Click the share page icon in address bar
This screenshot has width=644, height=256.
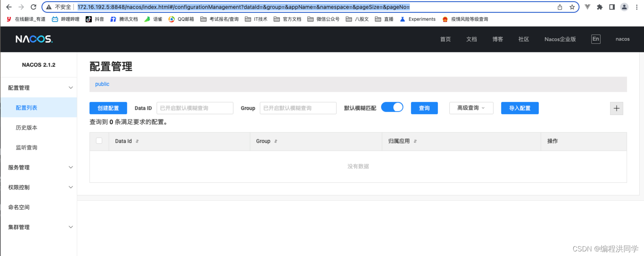(x=560, y=7)
